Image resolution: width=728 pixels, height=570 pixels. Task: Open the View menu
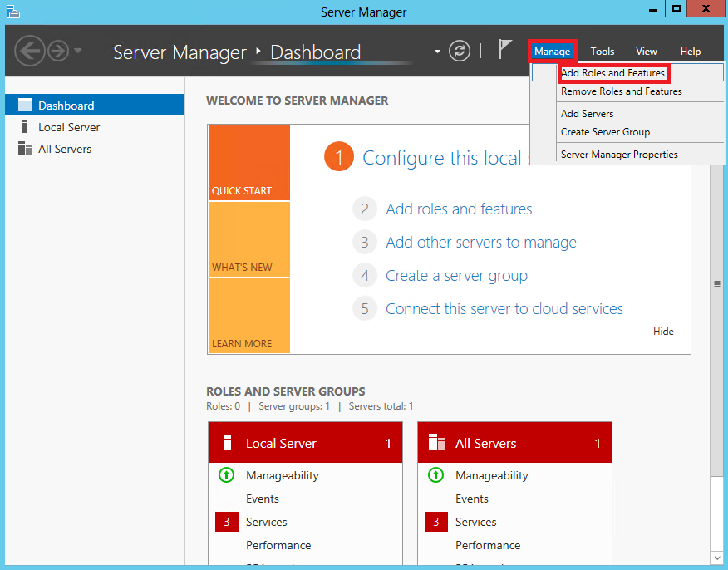click(647, 51)
